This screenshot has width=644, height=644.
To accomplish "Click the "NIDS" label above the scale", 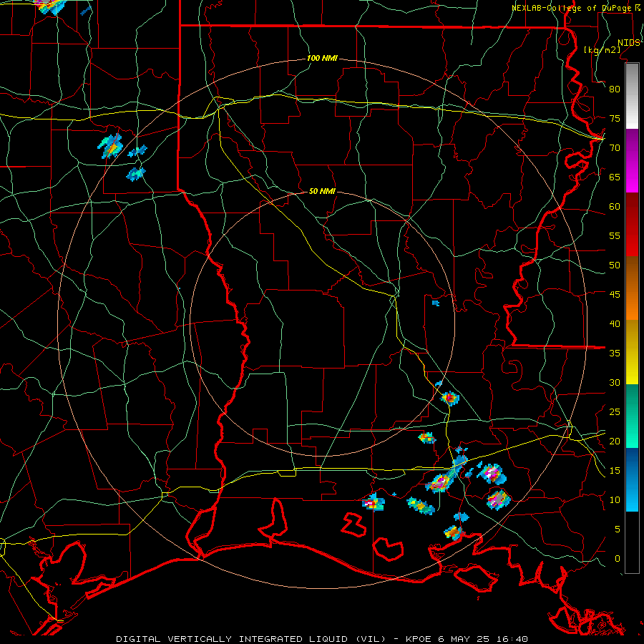I will pos(629,43).
